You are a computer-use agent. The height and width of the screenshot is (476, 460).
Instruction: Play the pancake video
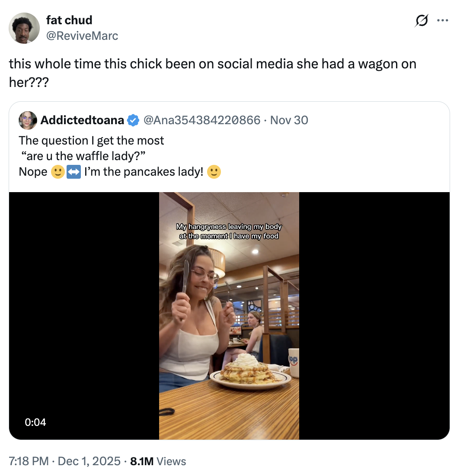229,315
